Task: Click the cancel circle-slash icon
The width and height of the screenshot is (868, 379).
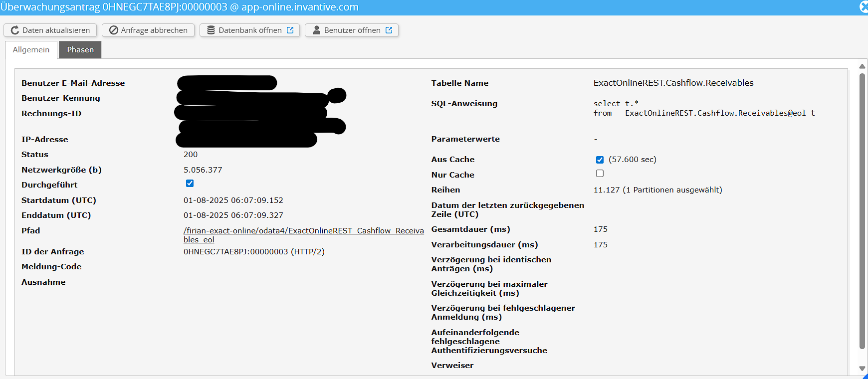Action: pyautogui.click(x=114, y=30)
